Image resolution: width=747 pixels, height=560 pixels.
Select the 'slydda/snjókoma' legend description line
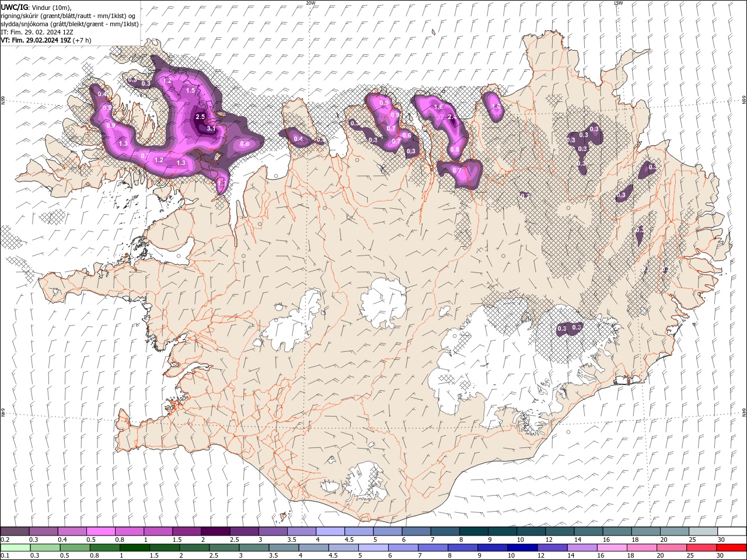[69, 24]
